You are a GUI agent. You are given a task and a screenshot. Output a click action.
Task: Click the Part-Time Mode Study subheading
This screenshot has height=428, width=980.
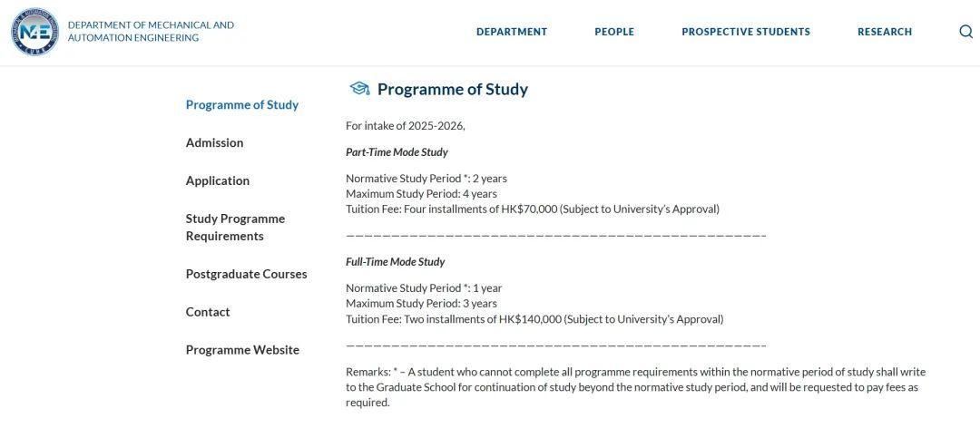(397, 152)
